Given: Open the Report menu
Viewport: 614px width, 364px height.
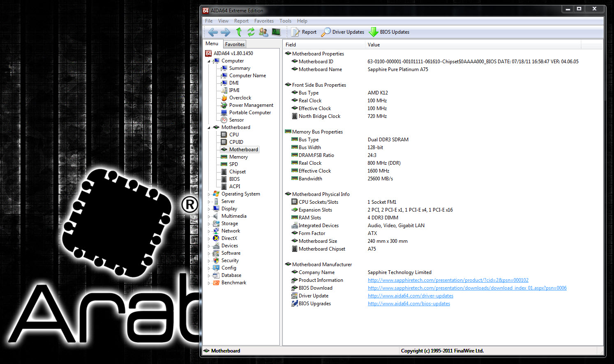Looking at the screenshot, I should pos(241,21).
